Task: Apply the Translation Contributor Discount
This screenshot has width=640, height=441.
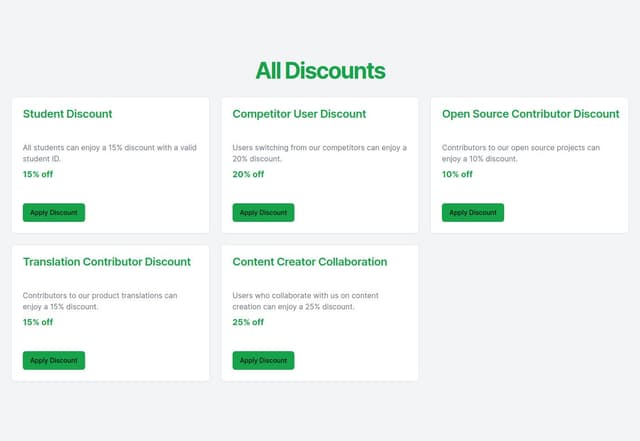Action: [53, 360]
